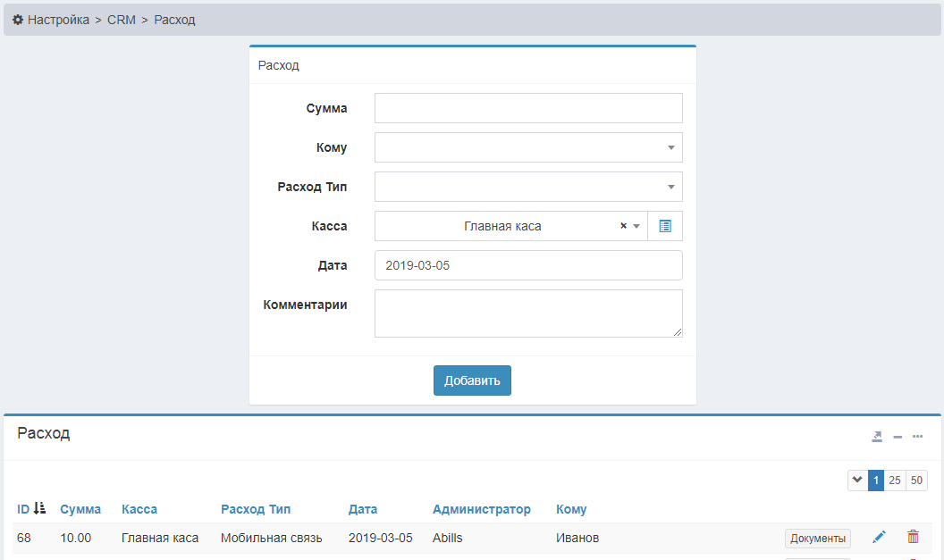Click the ID column sort icon

(38, 508)
